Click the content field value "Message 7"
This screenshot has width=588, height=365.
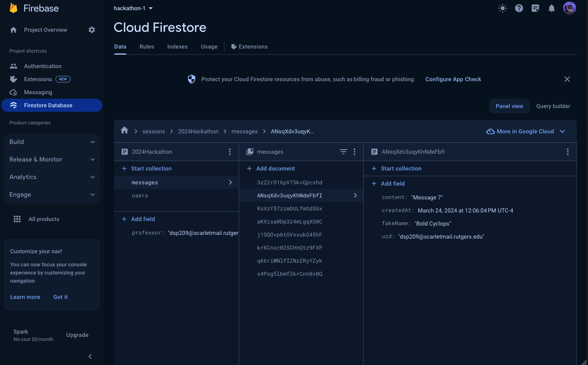(x=427, y=197)
